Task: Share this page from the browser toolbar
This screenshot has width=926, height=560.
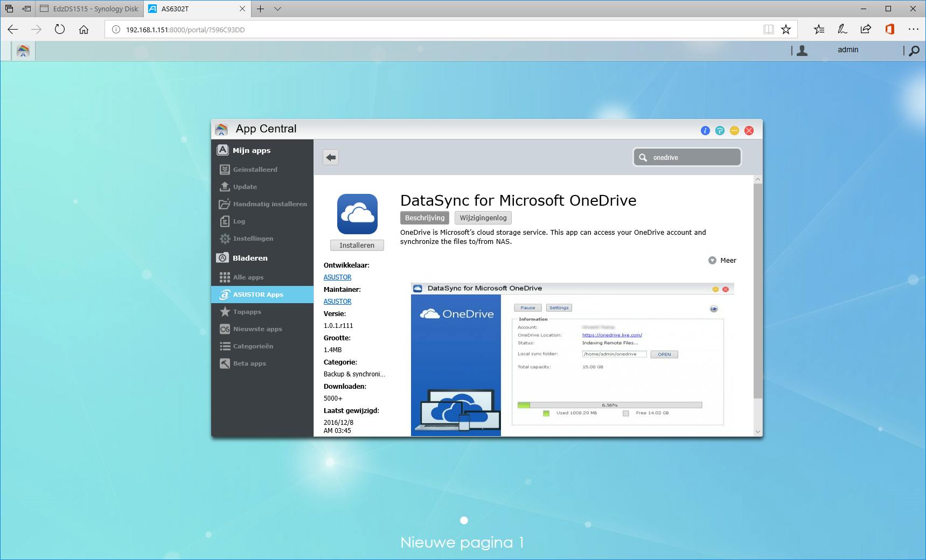Action: 866,30
